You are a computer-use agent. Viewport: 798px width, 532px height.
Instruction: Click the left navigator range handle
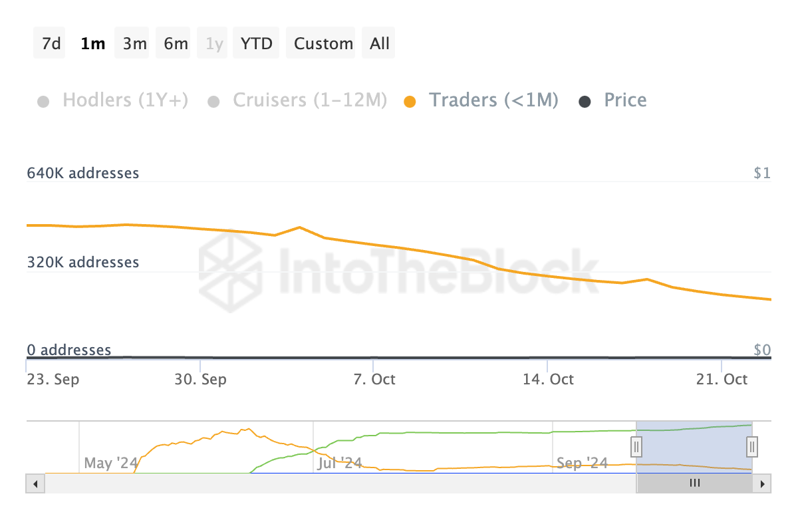coord(636,446)
